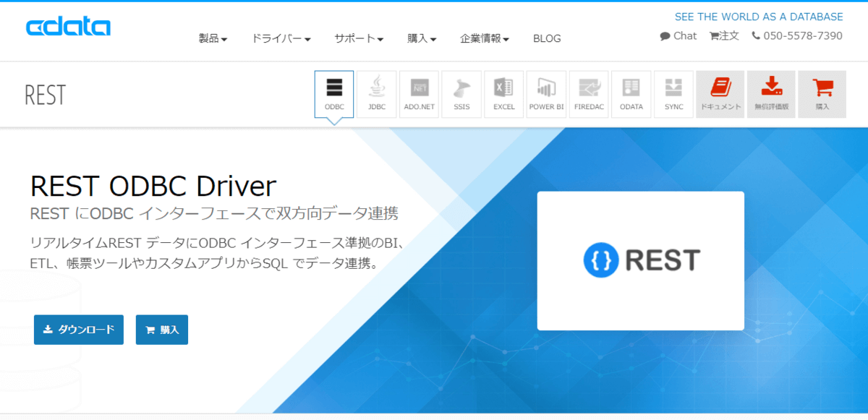Select the SSIS component icon
This screenshot has height=420, width=868.
coord(461,94)
